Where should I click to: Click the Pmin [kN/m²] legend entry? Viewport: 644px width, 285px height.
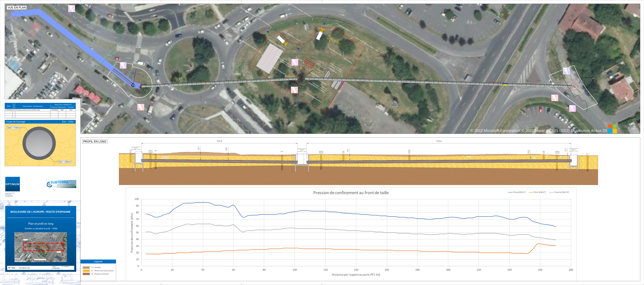(x=537, y=192)
